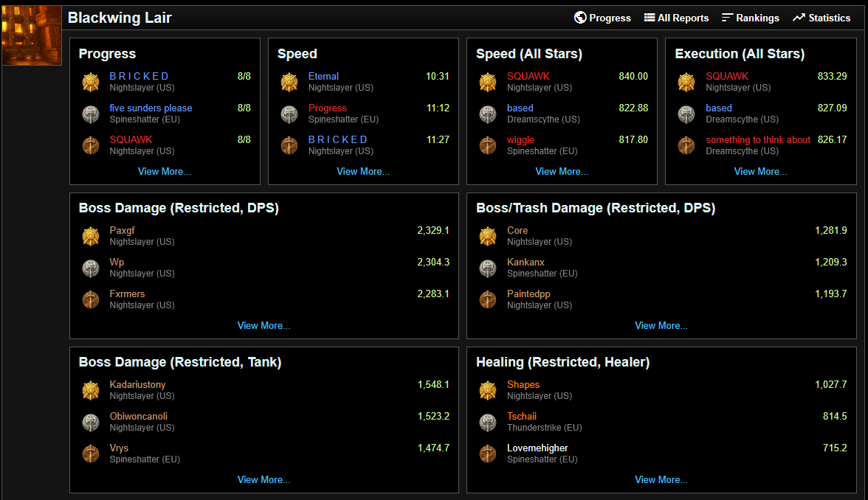This screenshot has height=500, width=868.
Task: Click silver medal beside based in Execution (All Stars)
Action: (687, 114)
